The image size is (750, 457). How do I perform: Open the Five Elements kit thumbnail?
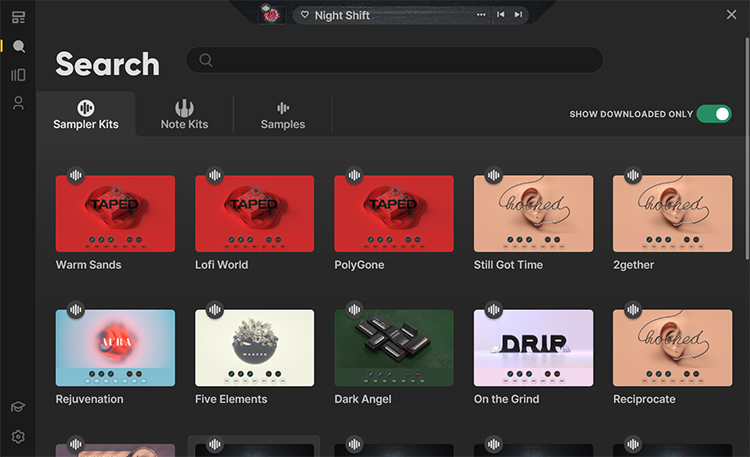point(254,347)
